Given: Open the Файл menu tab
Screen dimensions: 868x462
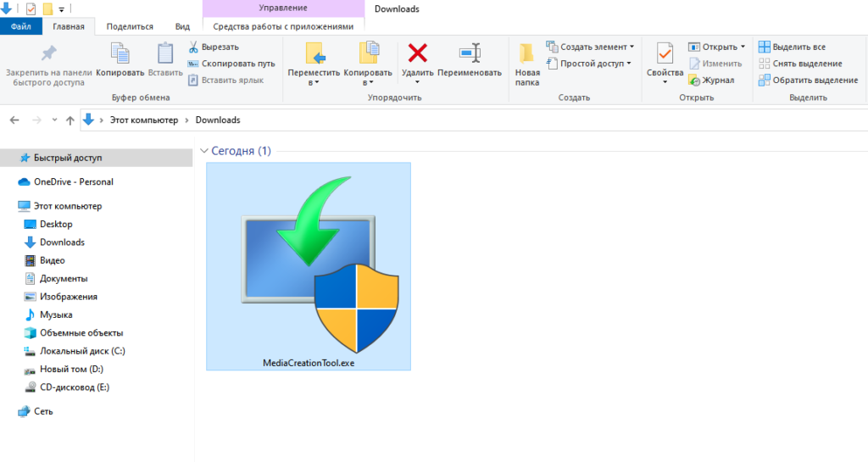Looking at the screenshot, I should point(21,26).
